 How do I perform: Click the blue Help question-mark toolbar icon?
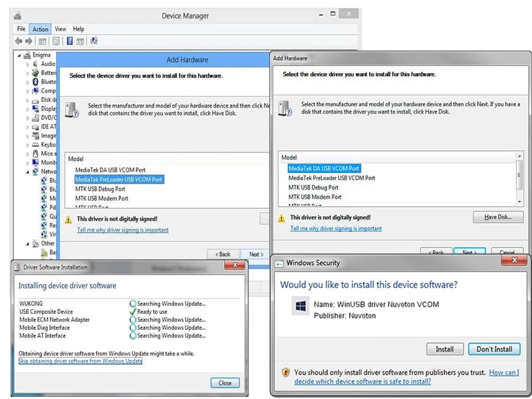(70, 41)
